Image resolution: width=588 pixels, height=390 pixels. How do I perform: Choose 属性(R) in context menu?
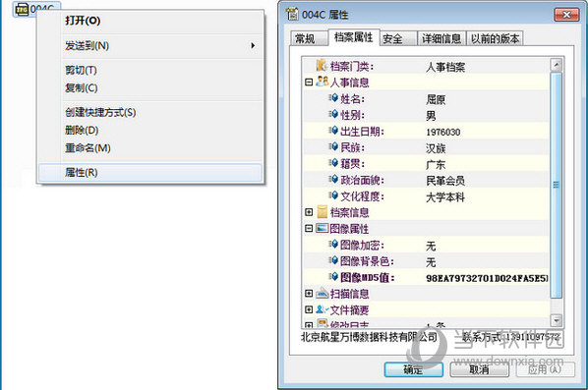[x=150, y=173]
